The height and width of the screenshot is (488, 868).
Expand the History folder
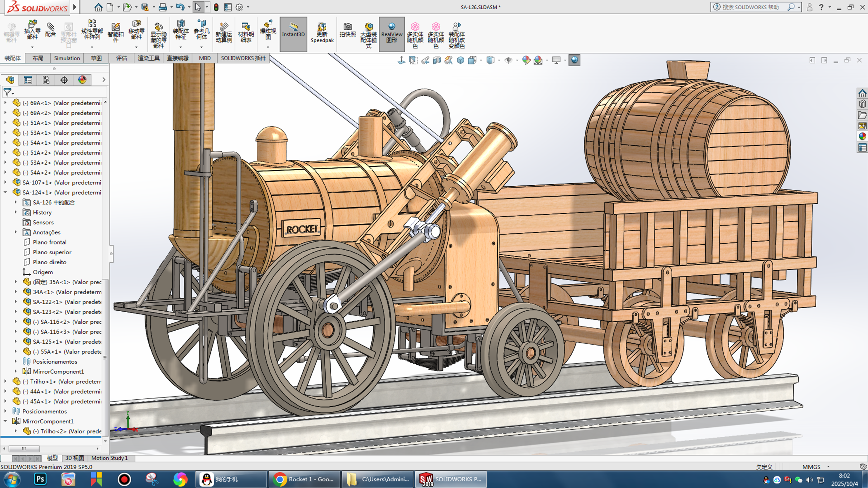[16, 212]
